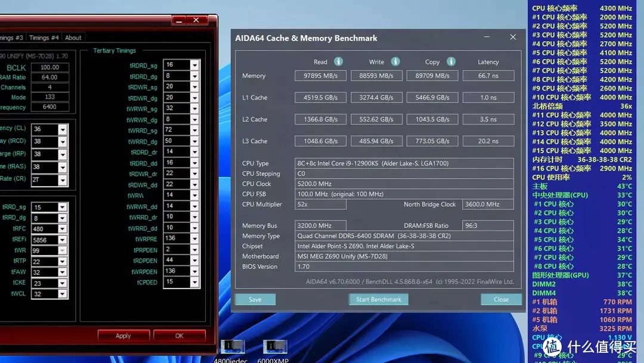Image resolution: width=644 pixels, height=363 pixels.
Task: Click the CPU Type field i9-12900KS
Action: point(404,163)
